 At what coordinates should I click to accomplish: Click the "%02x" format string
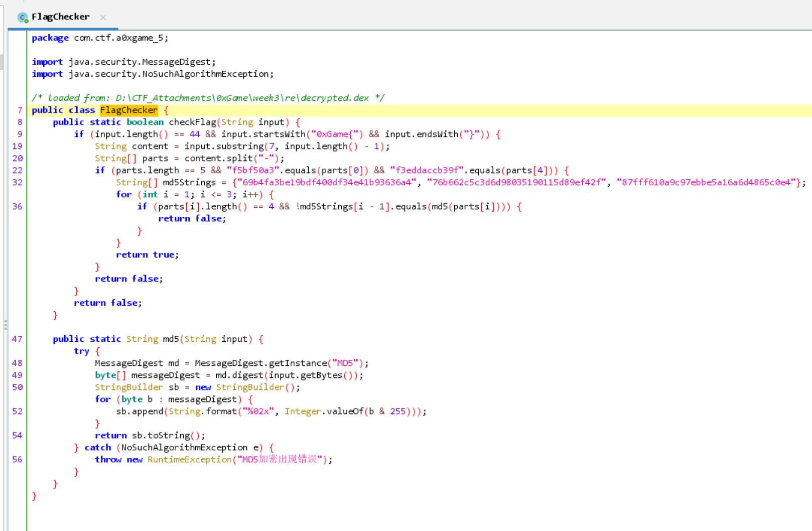click(x=258, y=412)
